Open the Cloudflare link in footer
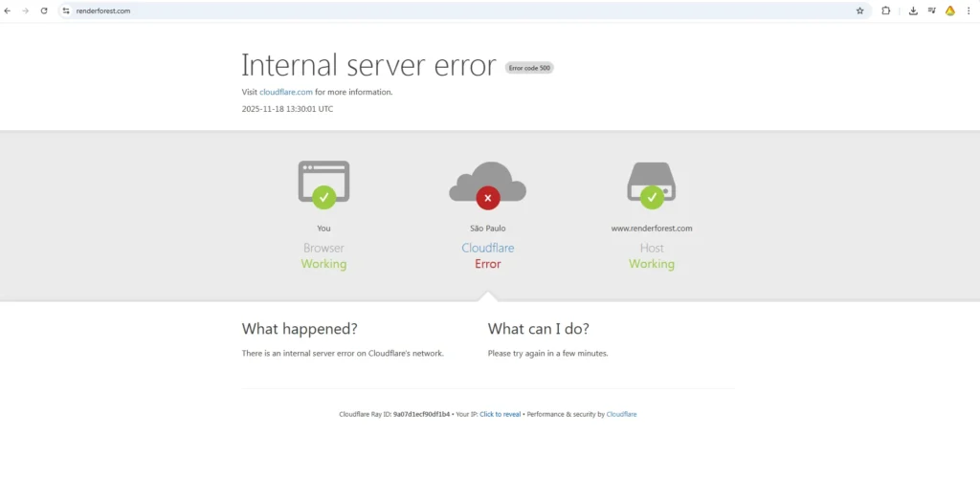Screen dimensions: 980x479 click(x=621, y=414)
